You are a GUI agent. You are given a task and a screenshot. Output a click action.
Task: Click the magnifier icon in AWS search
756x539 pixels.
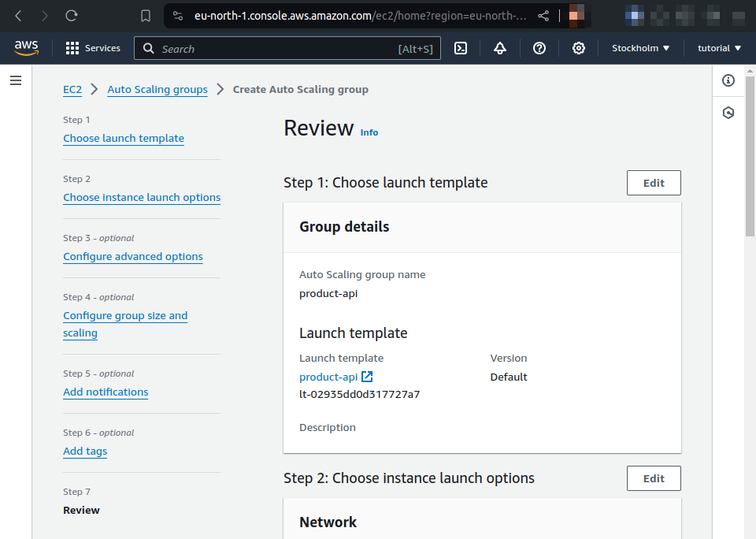tap(149, 49)
